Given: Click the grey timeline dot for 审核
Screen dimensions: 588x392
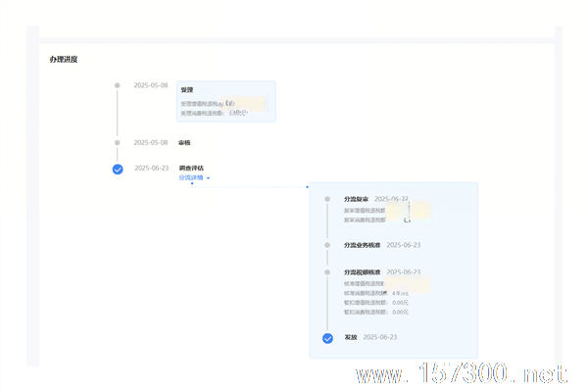Looking at the screenshot, I should tap(118, 142).
